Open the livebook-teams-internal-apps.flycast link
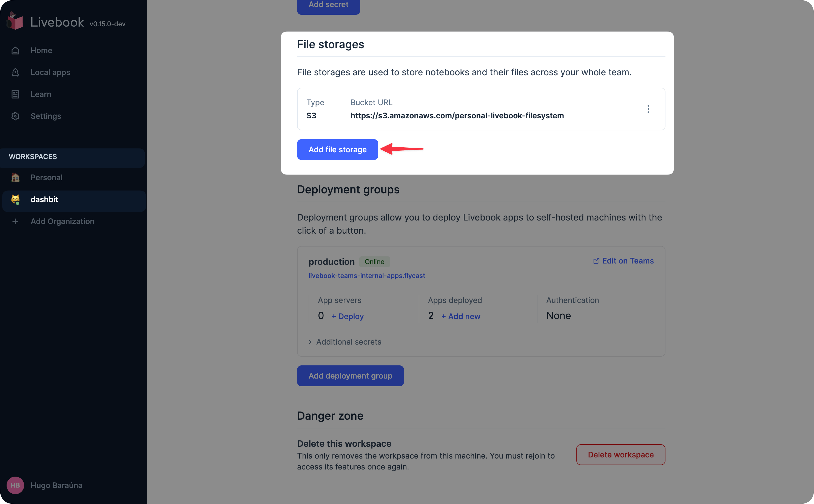Screen dimensions: 814x504 click(x=366, y=276)
